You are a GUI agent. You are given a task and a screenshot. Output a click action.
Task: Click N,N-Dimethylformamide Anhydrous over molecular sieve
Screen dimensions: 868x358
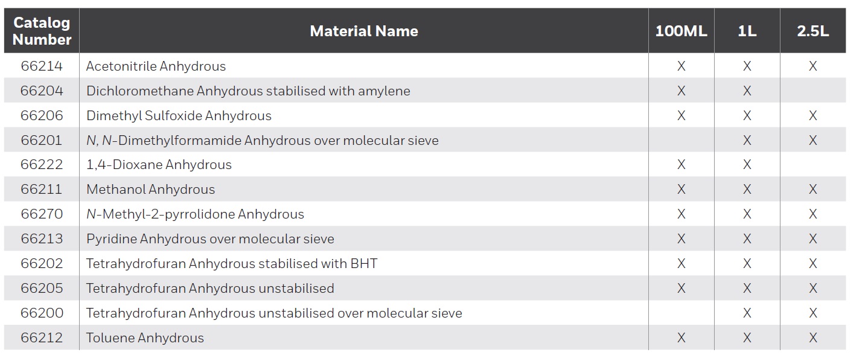(x=262, y=141)
